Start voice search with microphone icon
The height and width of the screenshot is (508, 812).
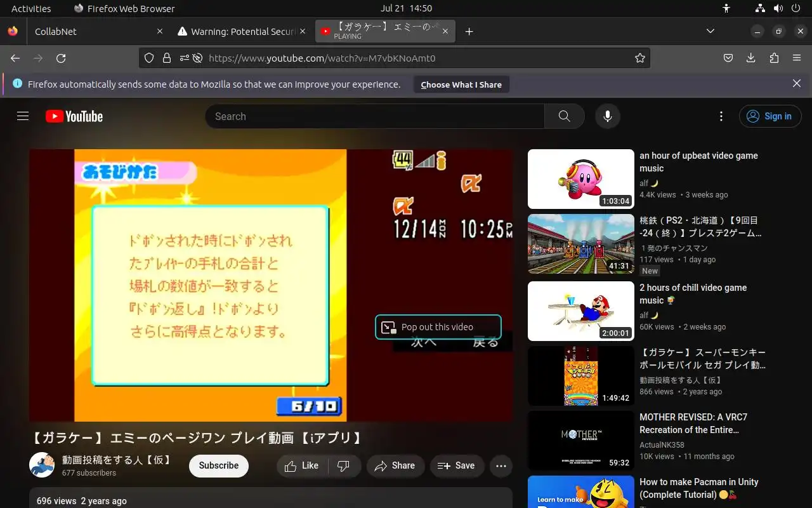tap(608, 116)
